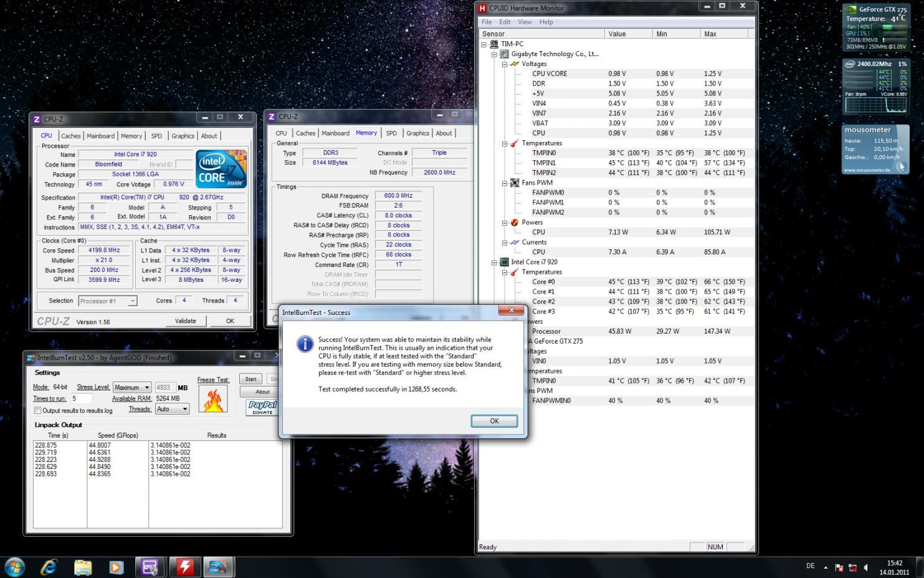
Task: Collapse the Fans PWM node
Action: [505, 183]
